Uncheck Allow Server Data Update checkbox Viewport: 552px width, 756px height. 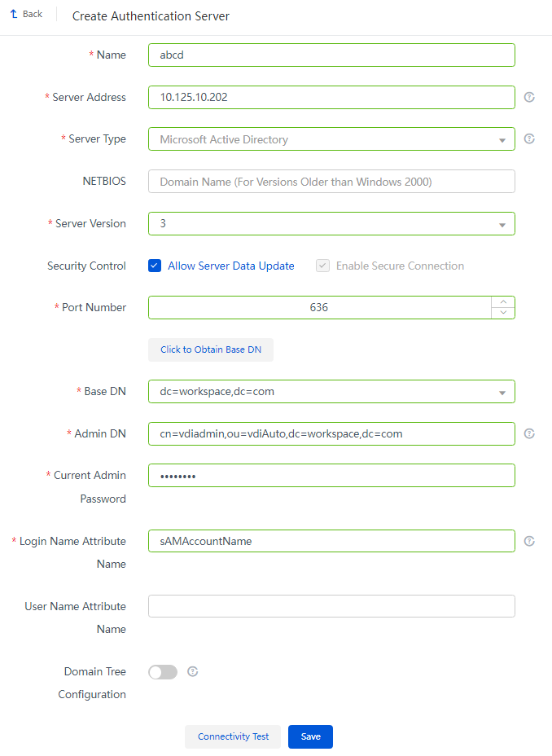point(155,266)
